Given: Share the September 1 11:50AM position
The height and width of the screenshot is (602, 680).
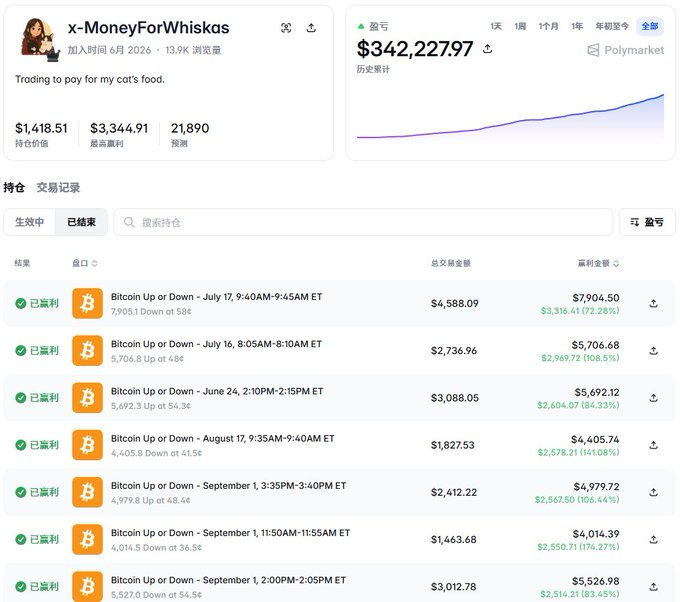Looking at the screenshot, I should click(654, 540).
